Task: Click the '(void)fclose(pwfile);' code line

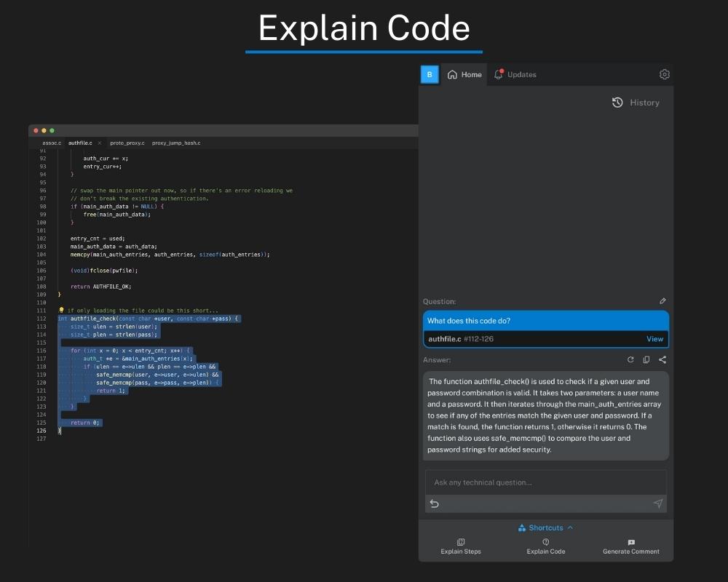Action: click(104, 271)
